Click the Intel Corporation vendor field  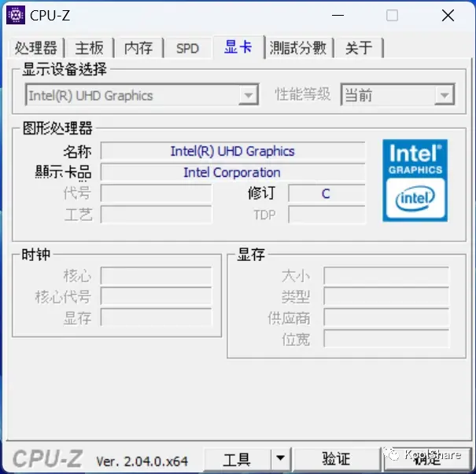pos(233,172)
